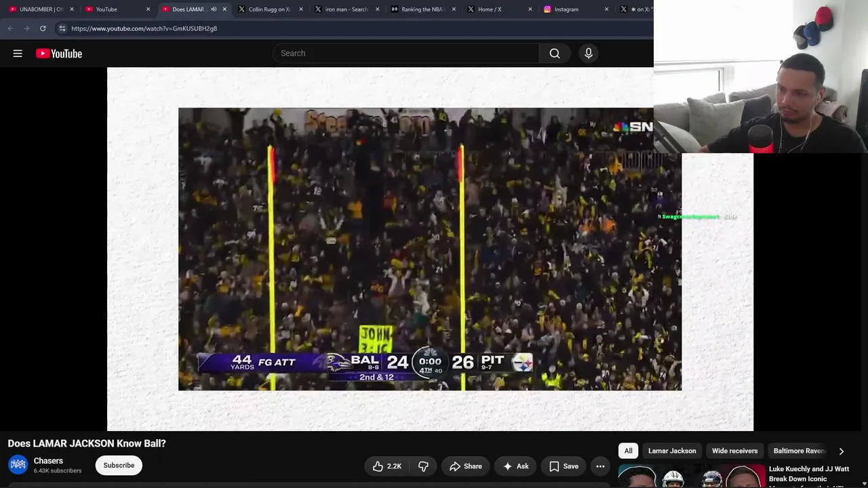Viewport: 868px width, 488px height.
Task: Close the Home / X tab
Action: pyautogui.click(x=530, y=9)
